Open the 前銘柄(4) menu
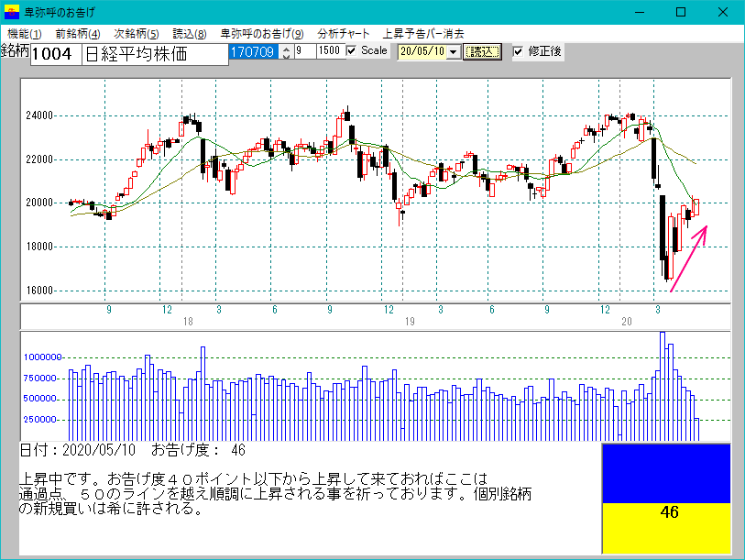 pyautogui.click(x=78, y=34)
